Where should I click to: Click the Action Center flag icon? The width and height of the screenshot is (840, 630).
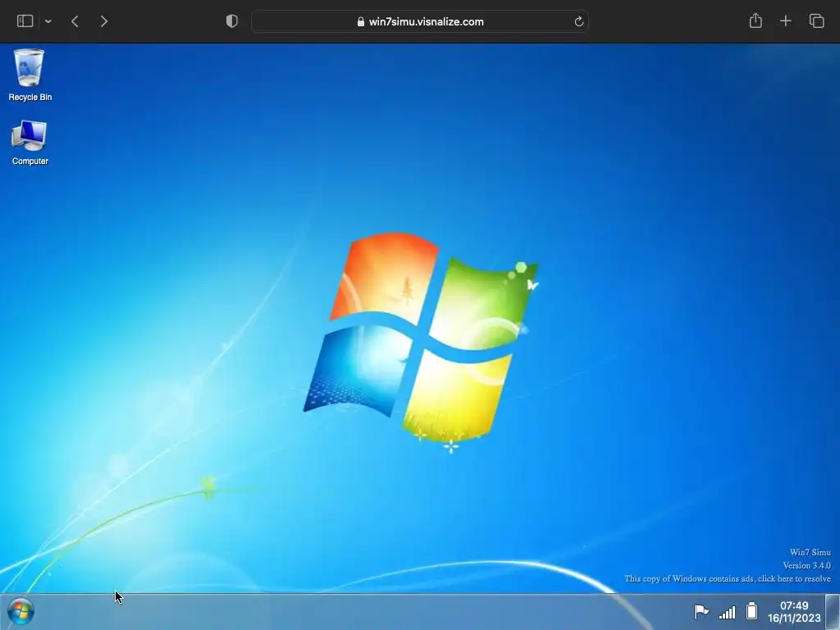point(701,611)
